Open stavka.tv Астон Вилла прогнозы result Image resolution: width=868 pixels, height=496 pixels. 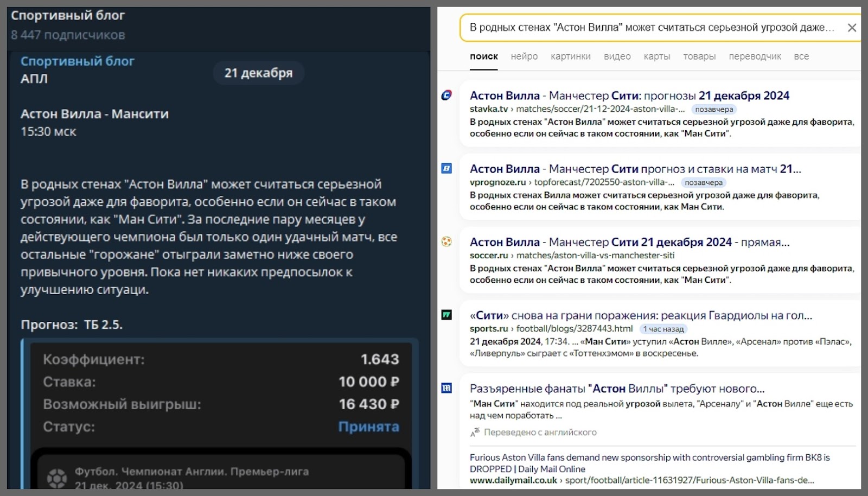click(x=629, y=96)
